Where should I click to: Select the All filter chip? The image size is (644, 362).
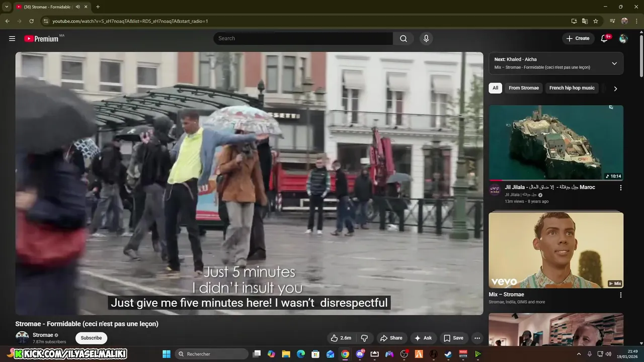click(x=495, y=88)
